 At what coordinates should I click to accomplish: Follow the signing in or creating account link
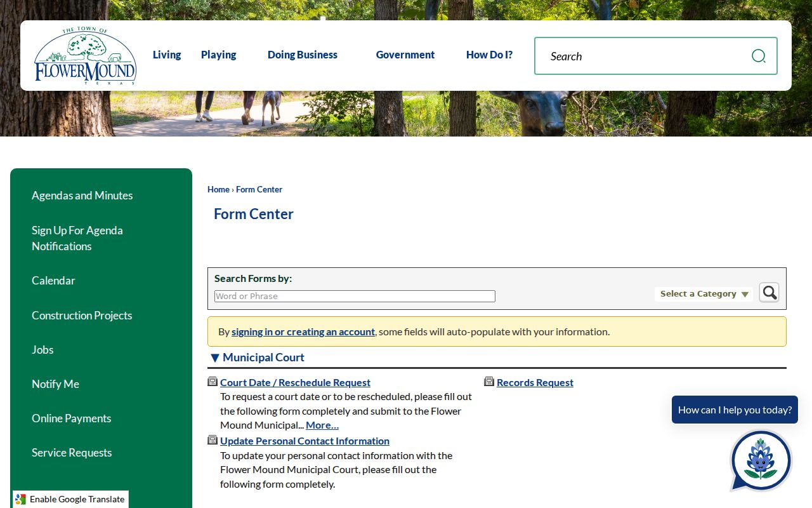tap(303, 331)
